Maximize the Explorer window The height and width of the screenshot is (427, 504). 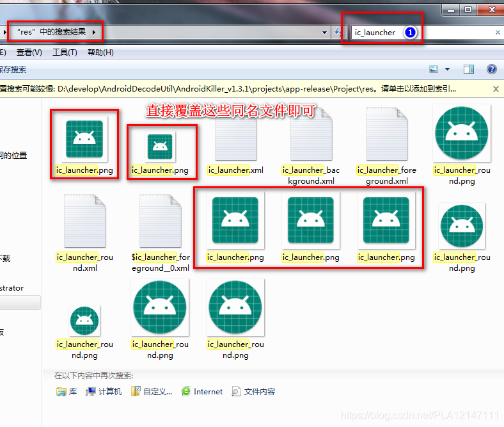468,10
